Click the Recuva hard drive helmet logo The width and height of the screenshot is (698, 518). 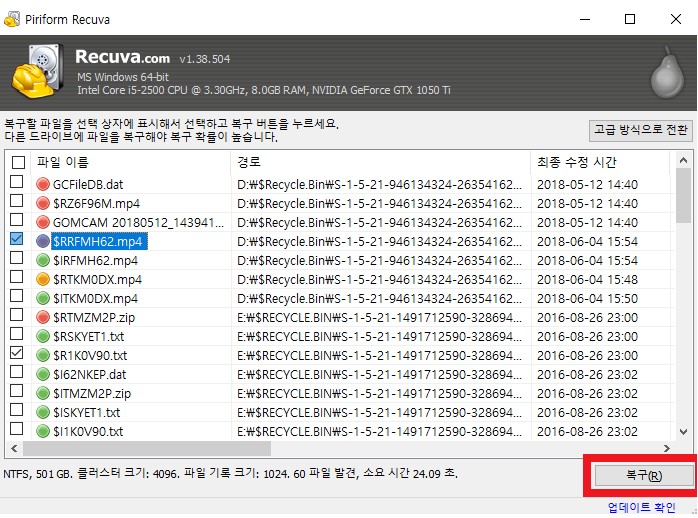coord(38,71)
